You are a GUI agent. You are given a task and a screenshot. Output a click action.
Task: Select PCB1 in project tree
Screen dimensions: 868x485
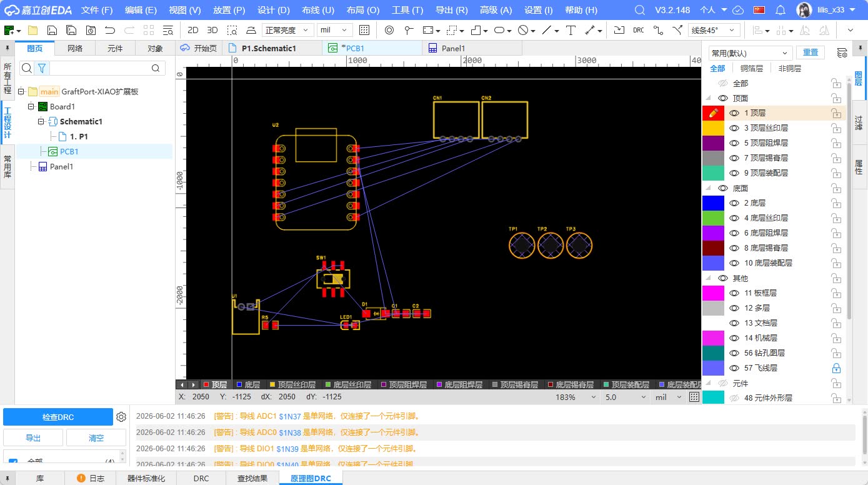point(69,151)
